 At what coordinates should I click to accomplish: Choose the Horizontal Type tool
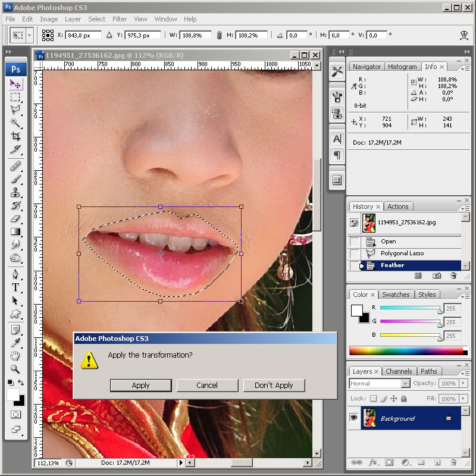(15, 287)
